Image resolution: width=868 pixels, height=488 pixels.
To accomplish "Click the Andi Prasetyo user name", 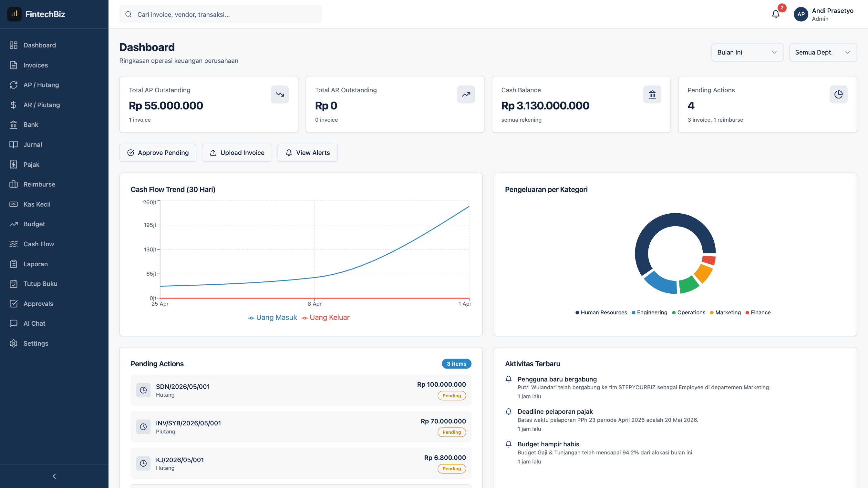I will [x=832, y=10].
